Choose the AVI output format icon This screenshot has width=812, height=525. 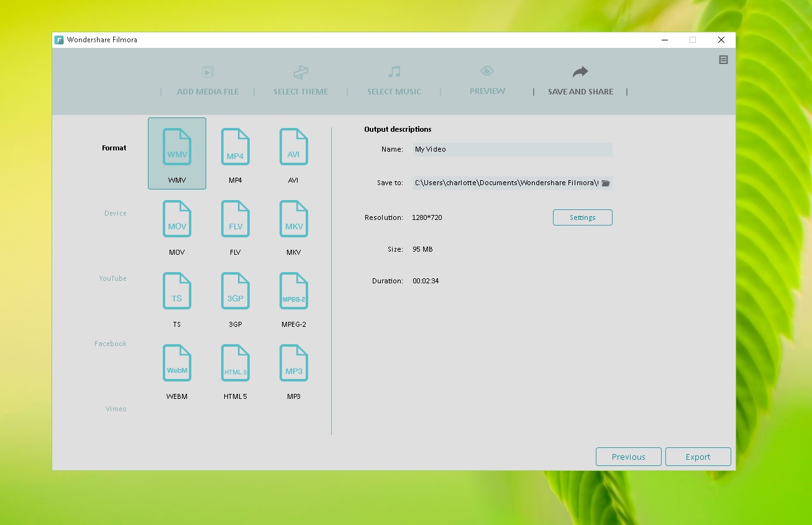click(294, 147)
